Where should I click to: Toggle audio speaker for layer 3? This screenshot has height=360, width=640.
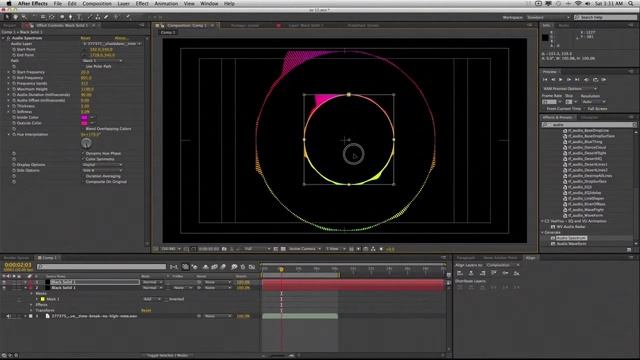coord(8,316)
